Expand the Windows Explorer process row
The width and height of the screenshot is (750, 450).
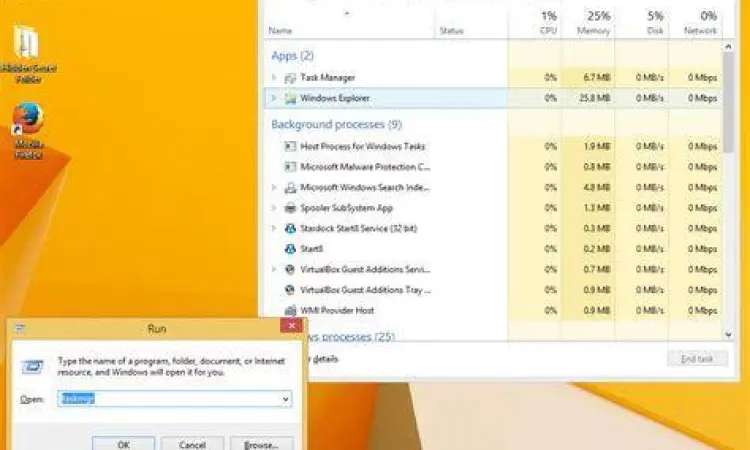274,98
